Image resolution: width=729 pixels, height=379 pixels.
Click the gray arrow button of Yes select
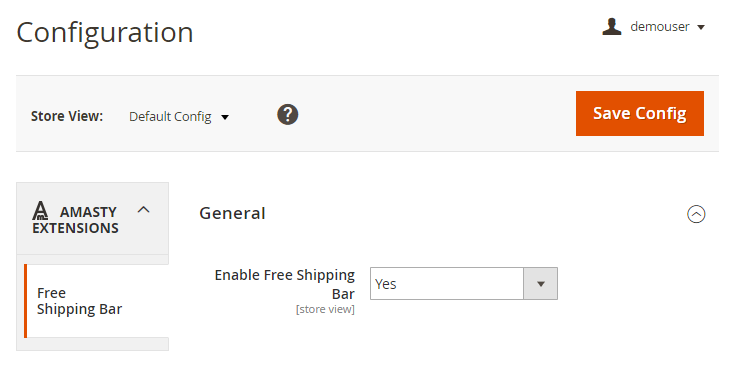click(x=540, y=283)
